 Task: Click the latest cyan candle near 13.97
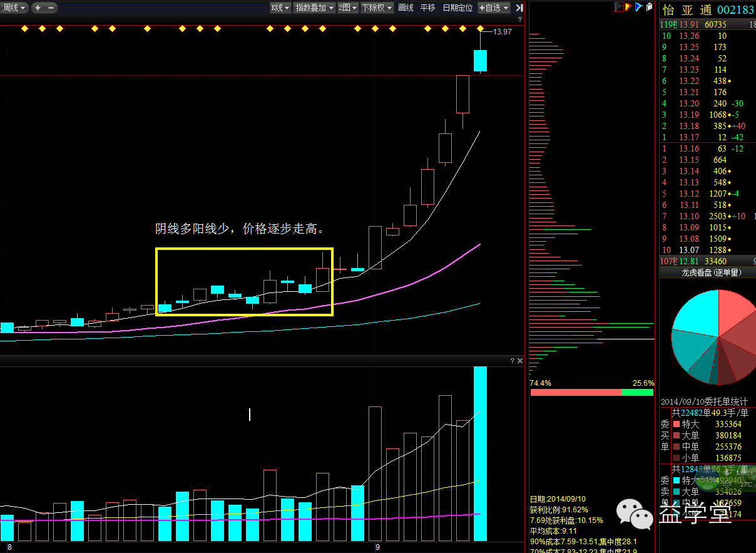pyautogui.click(x=480, y=61)
